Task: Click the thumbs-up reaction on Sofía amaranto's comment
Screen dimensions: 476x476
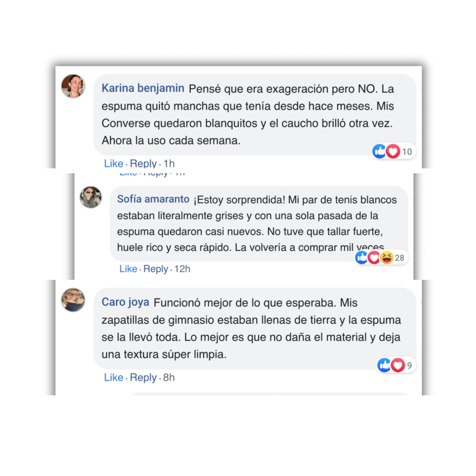Action: pyautogui.click(x=361, y=258)
